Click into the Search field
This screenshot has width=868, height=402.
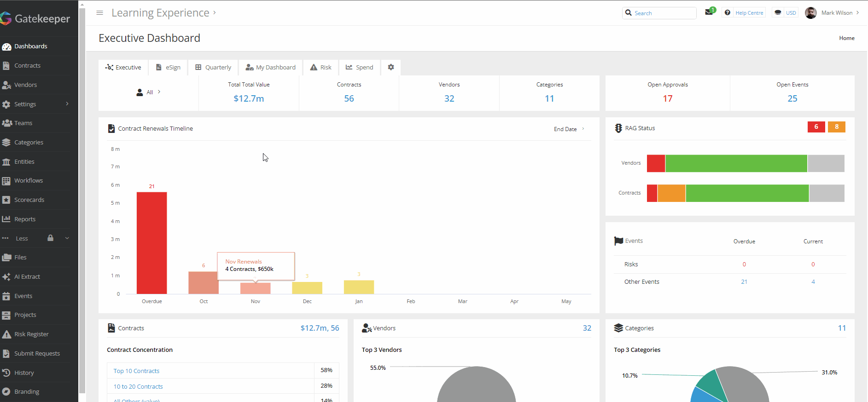tap(663, 13)
